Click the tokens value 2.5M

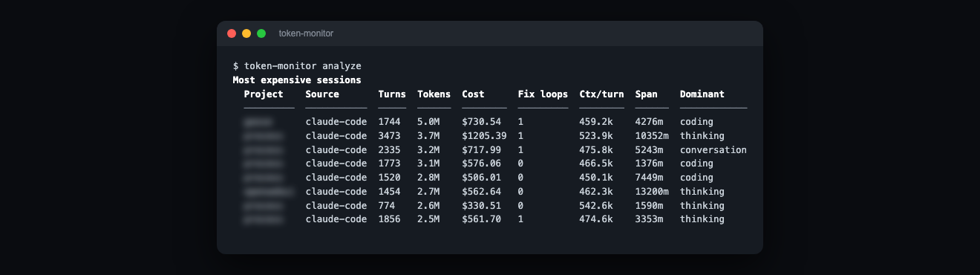click(x=428, y=219)
